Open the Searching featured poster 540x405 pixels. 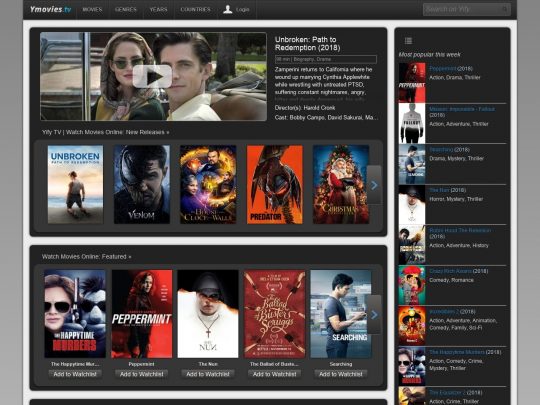(x=341, y=314)
